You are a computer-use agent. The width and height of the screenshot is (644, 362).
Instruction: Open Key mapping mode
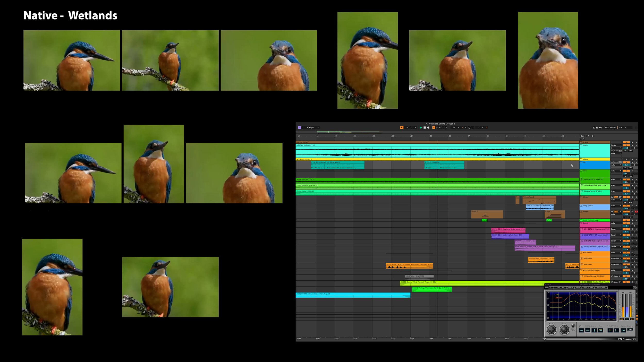[600, 127]
